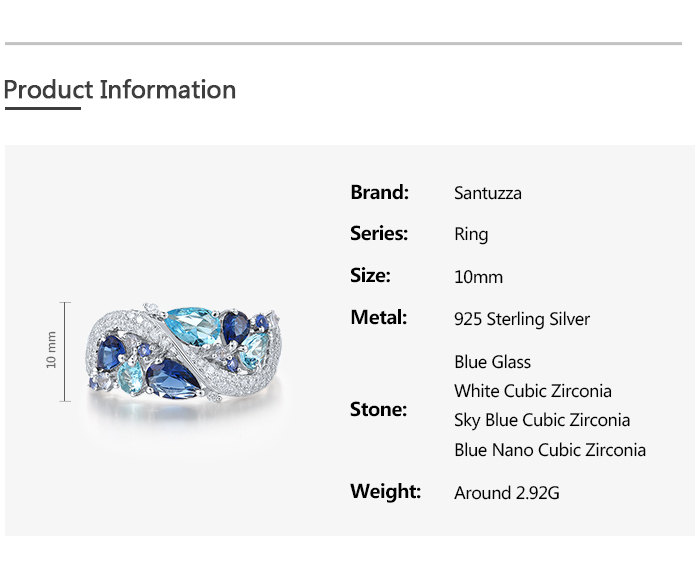The image size is (700, 588).
Task: Click the Ring series value
Action: pos(471,235)
